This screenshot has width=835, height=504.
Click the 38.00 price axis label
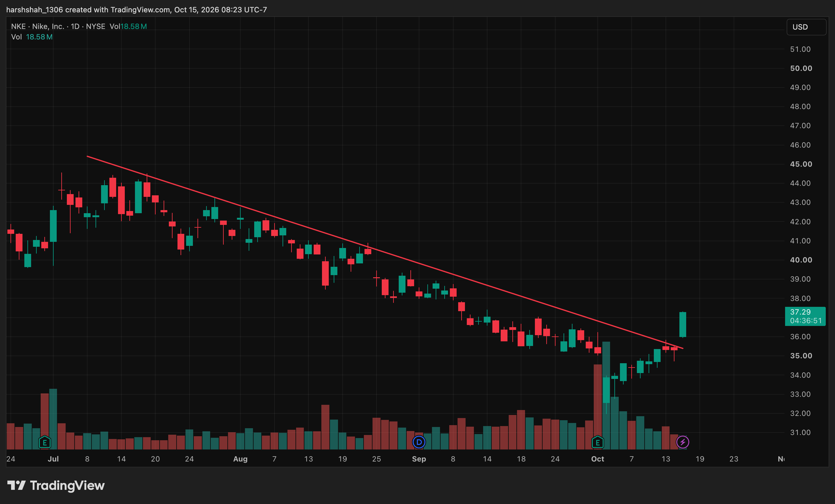coord(800,298)
